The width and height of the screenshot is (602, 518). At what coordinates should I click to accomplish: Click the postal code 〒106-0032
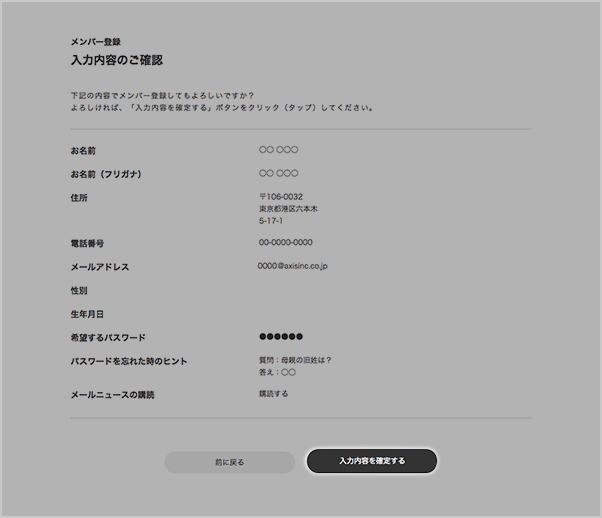281,197
